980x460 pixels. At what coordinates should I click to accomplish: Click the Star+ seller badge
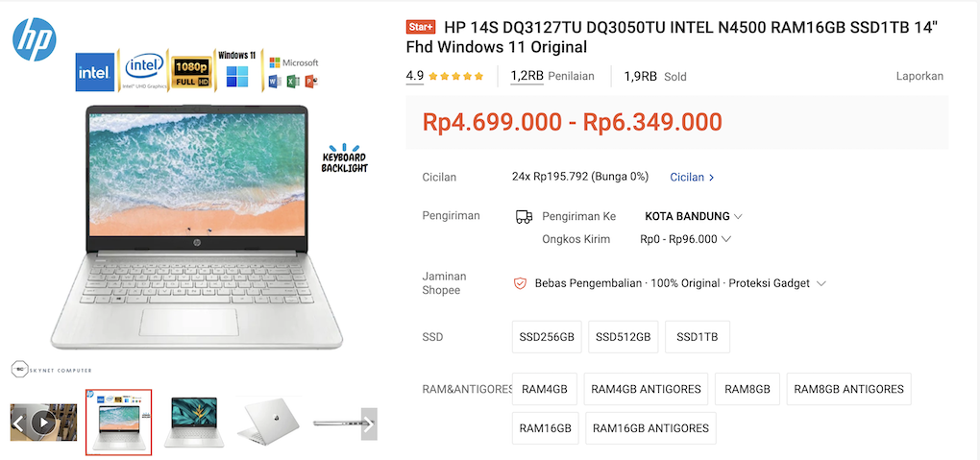point(421,27)
